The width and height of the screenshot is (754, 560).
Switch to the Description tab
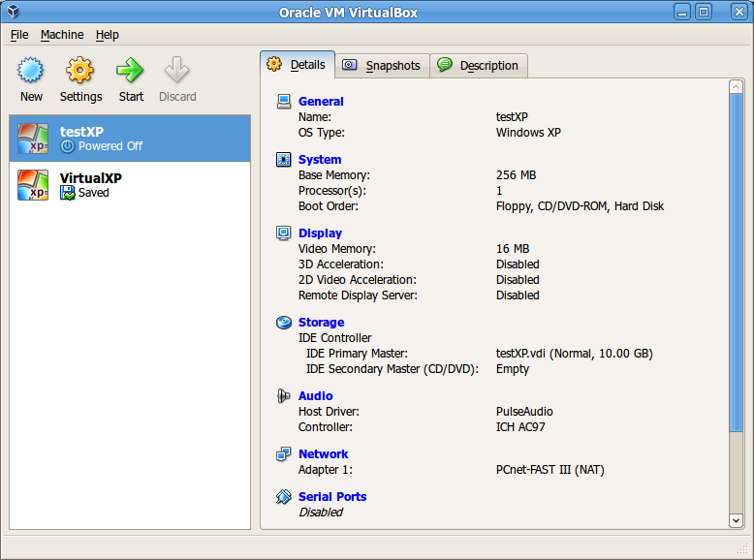click(479, 65)
